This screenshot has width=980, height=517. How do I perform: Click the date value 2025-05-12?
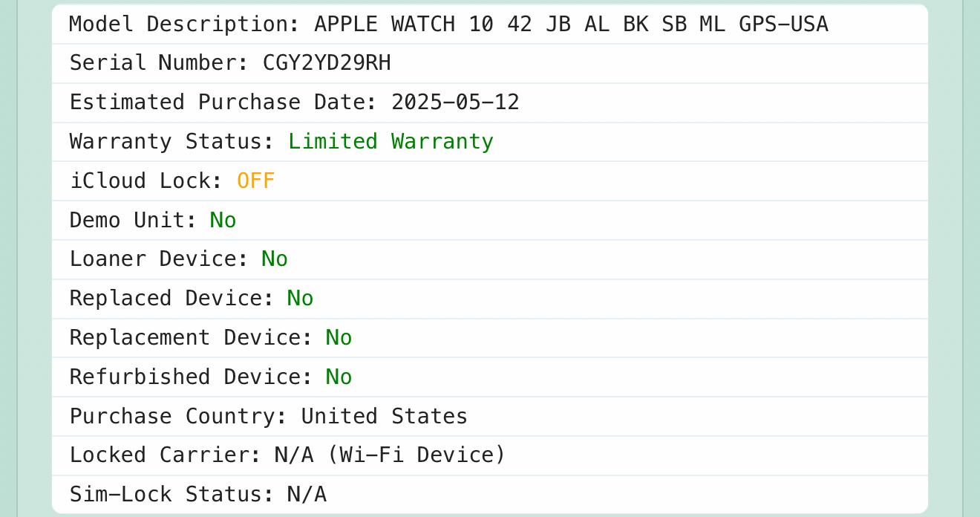[455, 103]
